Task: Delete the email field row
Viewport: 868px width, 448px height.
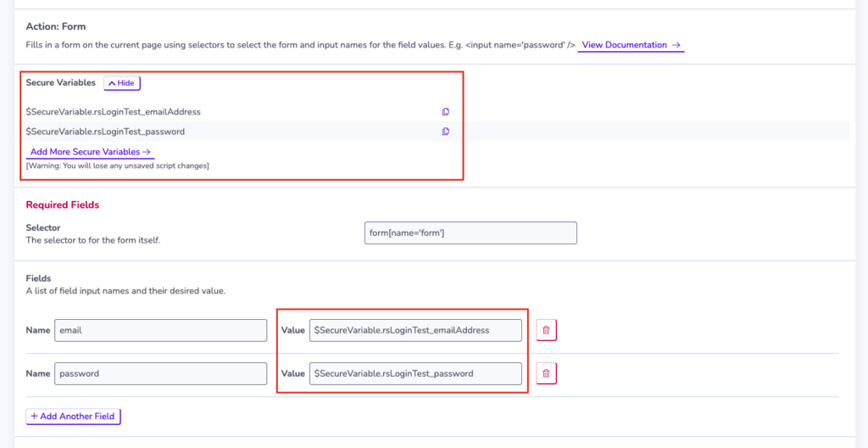Action: click(x=547, y=330)
